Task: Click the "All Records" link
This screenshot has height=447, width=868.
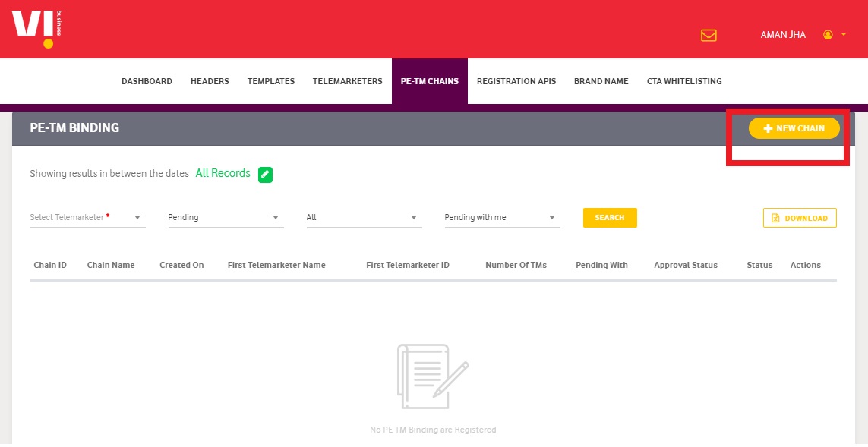Action: (x=223, y=173)
